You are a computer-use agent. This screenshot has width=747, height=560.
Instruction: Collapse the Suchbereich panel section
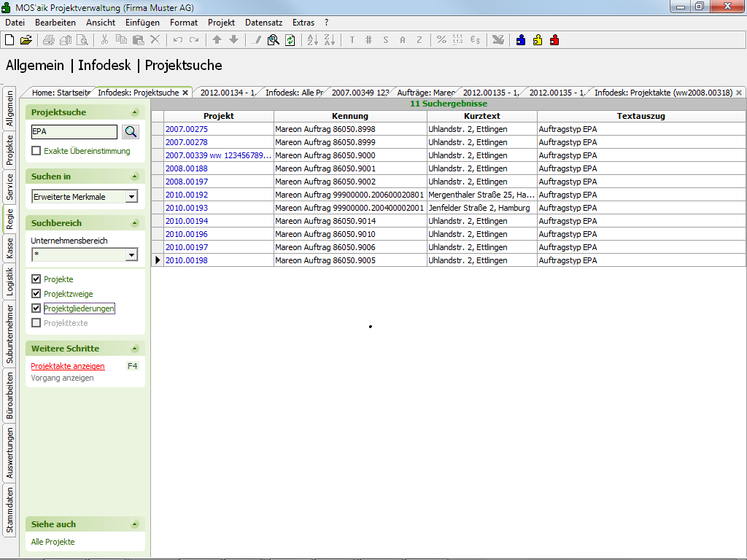(134, 223)
